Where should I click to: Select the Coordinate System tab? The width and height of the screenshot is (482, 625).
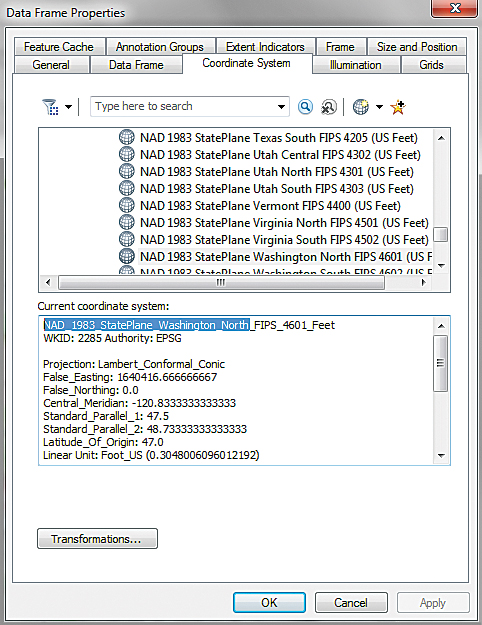click(x=246, y=63)
